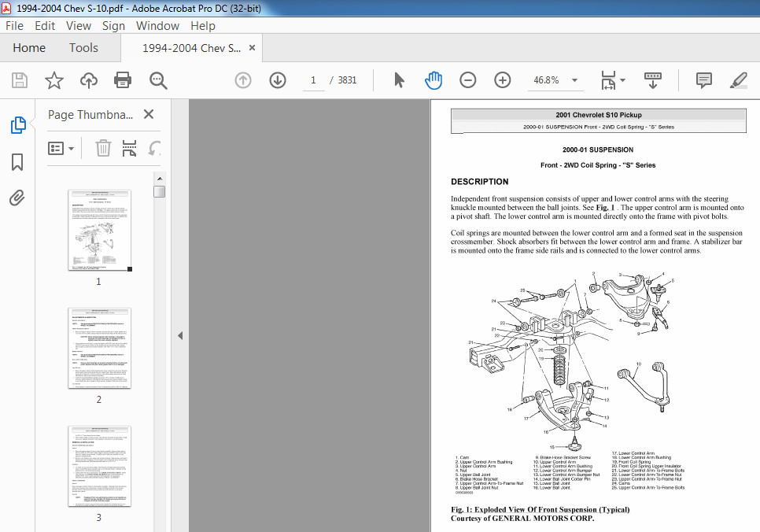The height and width of the screenshot is (532, 760).
Task: Close the 1994-2004 Chev S-10 tab
Action: (x=252, y=47)
